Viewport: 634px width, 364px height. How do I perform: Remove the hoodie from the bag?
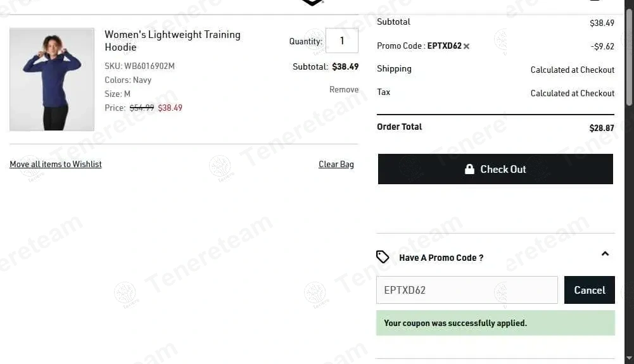coord(344,90)
